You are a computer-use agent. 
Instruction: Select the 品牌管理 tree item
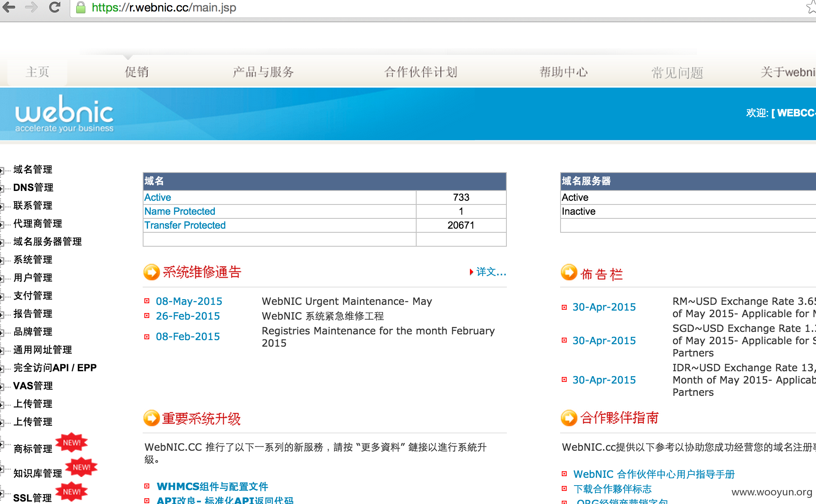[33, 331]
